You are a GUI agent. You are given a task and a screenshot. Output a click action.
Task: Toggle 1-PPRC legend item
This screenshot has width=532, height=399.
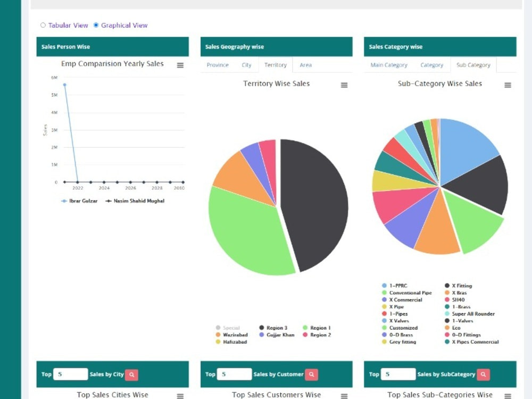pos(395,286)
